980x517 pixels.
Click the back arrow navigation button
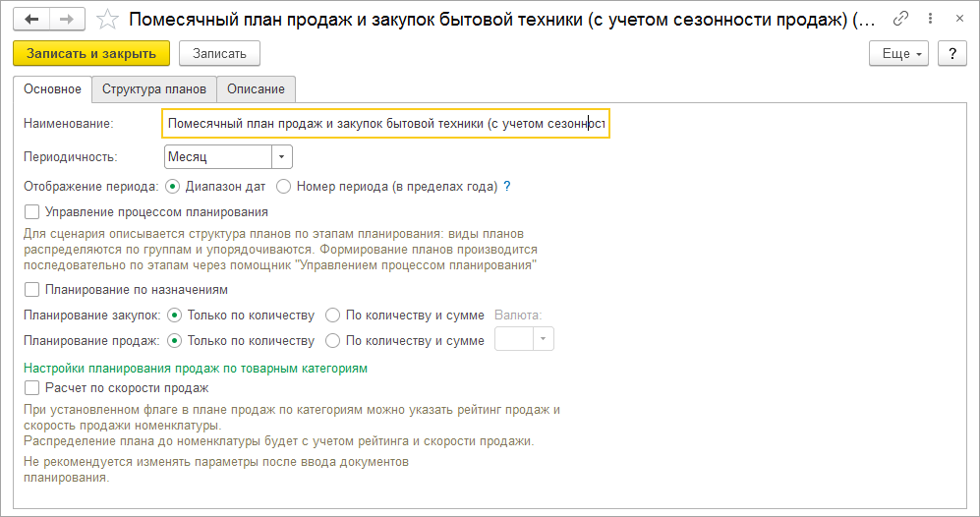pyautogui.click(x=31, y=20)
